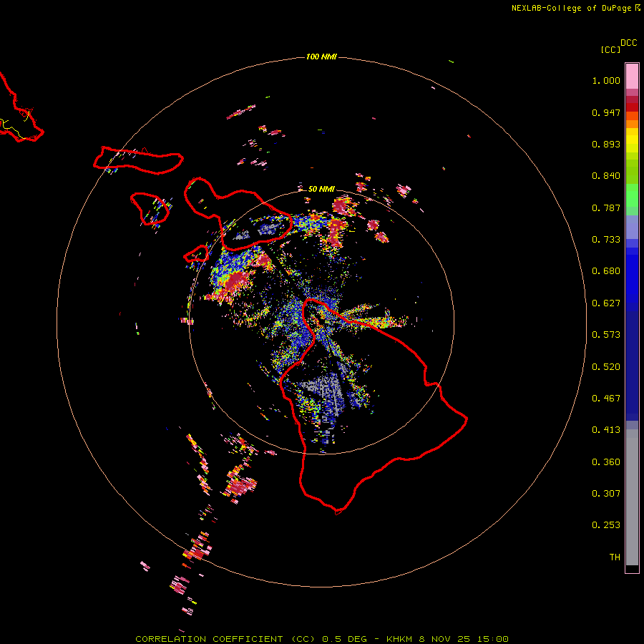Screen dimensions: 644x644
Task: Click the 0.573 color scale value
Action: 606,335
